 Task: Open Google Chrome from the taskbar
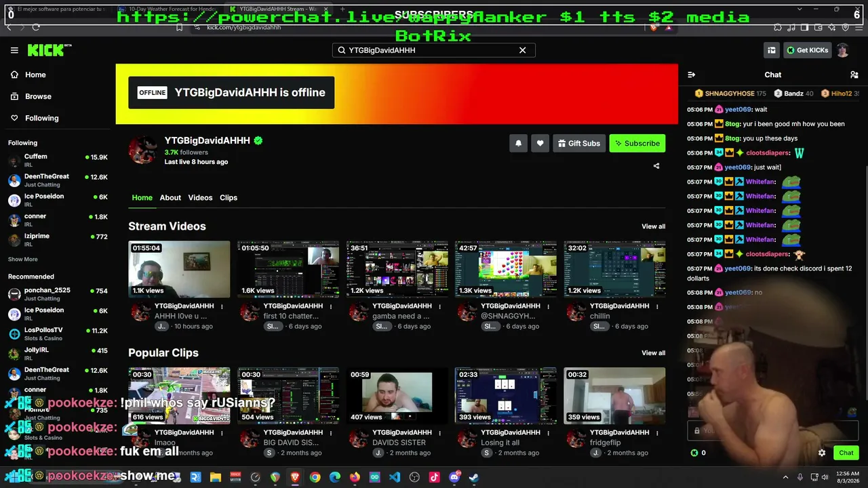(315, 477)
